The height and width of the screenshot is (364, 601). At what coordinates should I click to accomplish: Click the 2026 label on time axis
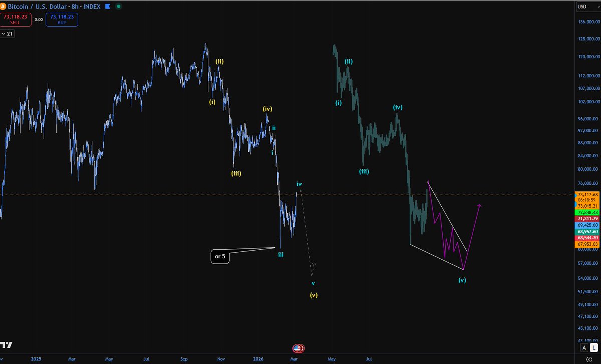[258, 359]
